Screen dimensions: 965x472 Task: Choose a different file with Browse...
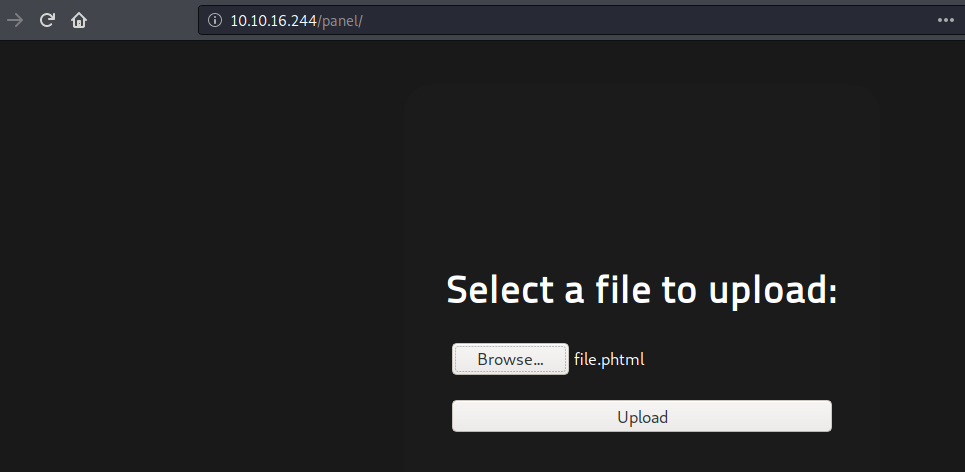[510, 360]
